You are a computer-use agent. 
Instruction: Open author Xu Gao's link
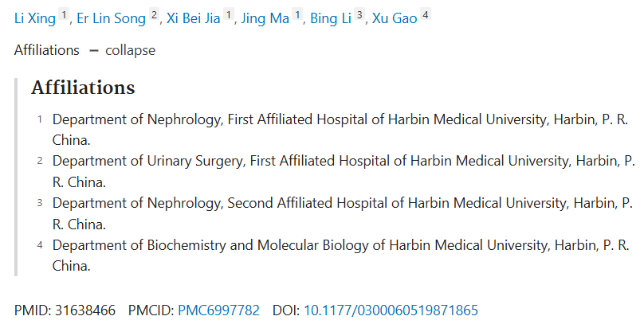point(395,18)
